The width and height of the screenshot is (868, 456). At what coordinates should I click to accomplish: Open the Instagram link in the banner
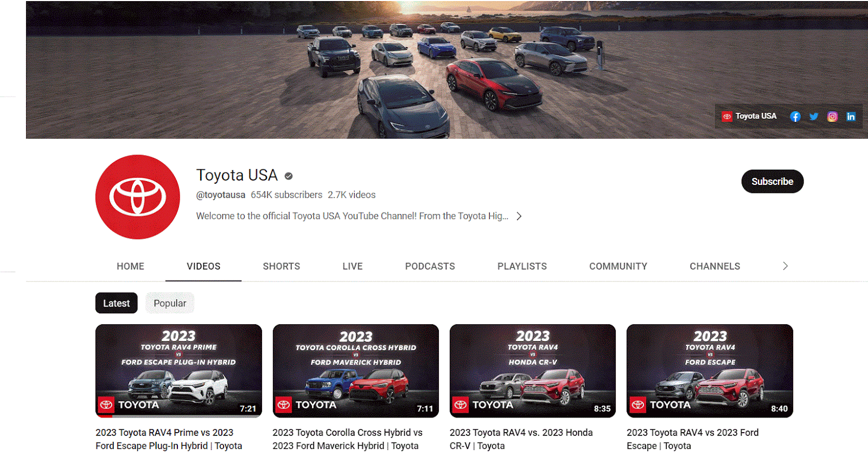point(832,117)
